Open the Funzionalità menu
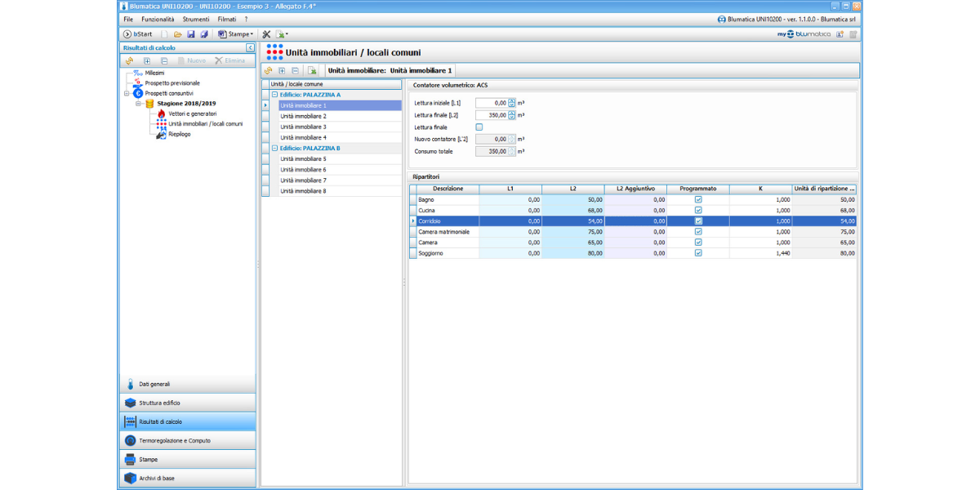Image resolution: width=980 pixels, height=490 pixels. (x=157, y=19)
